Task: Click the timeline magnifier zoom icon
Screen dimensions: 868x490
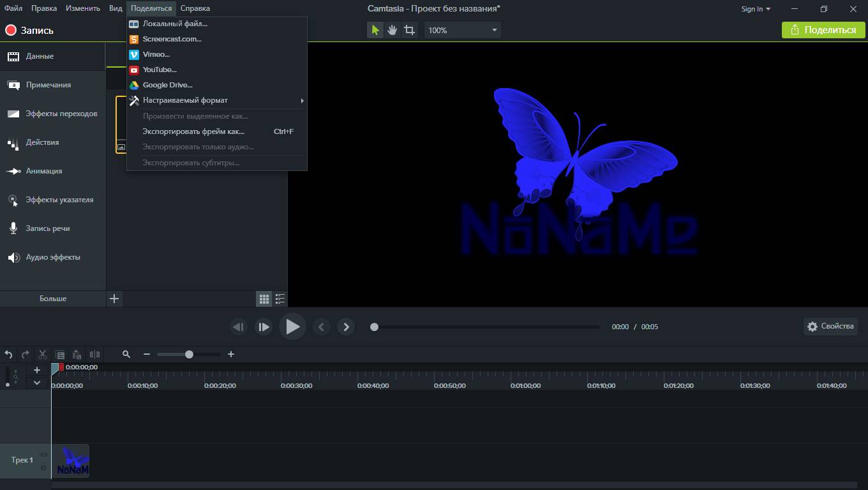Action: pyautogui.click(x=126, y=354)
